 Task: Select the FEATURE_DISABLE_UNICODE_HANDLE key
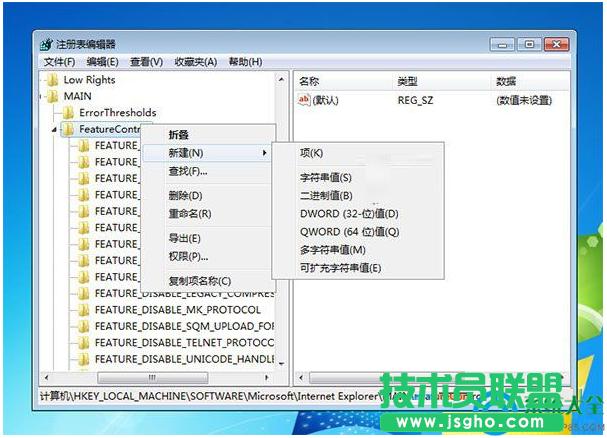tap(185, 359)
